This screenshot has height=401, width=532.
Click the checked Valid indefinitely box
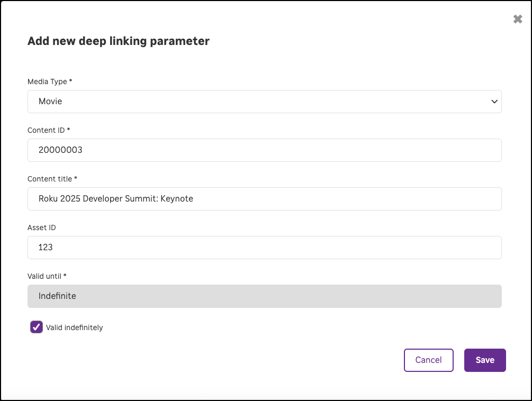pos(36,327)
